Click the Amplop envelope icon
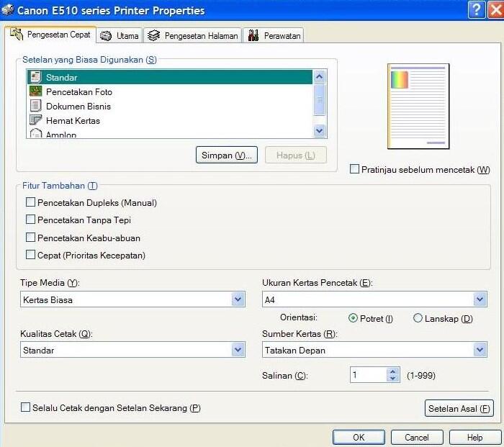Screen dimensions: 504x447 click(36, 133)
